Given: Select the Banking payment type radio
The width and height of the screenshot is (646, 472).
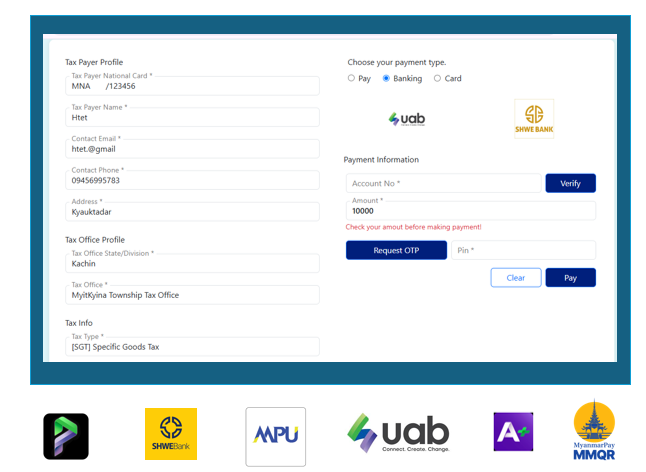Looking at the screenshot, I should pyautogui.click(x=386, y=78).
